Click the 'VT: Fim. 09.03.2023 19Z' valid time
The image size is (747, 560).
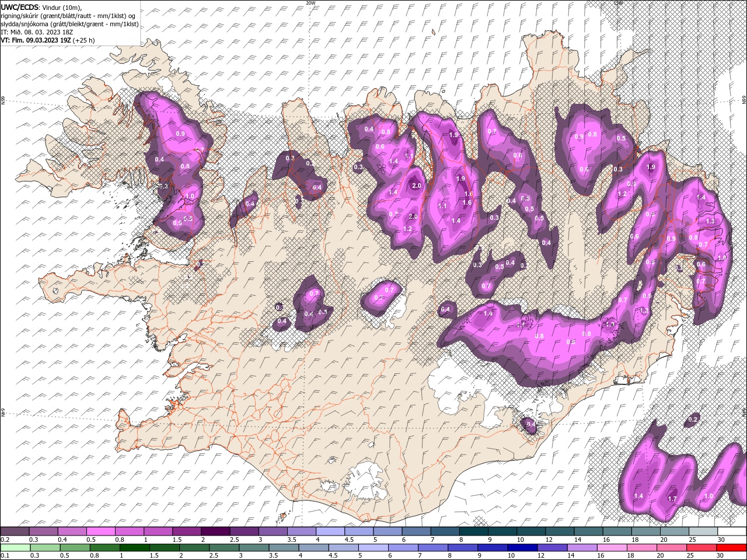pyautogui.click(x=36, y=40)
